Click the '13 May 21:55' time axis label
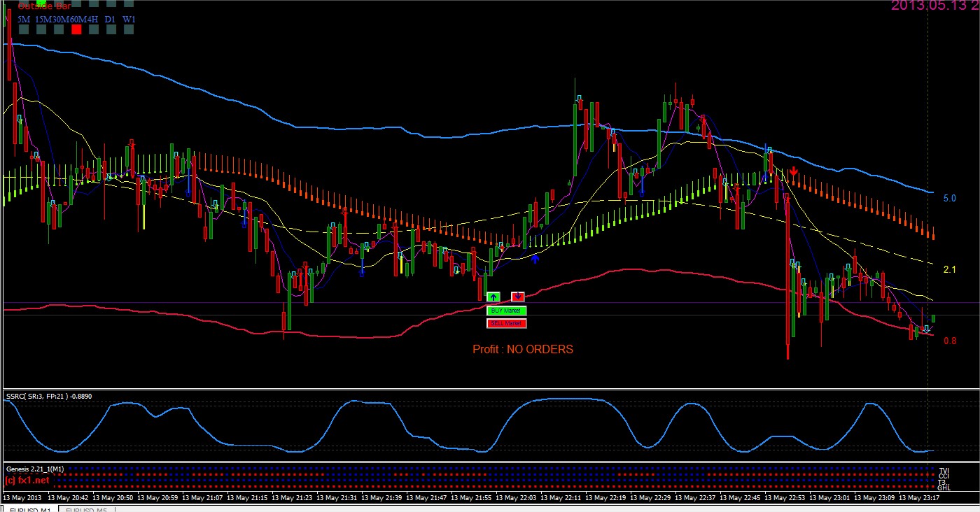Image resolution: width=980 pixels, height=512 pixels. coord(471,498)
